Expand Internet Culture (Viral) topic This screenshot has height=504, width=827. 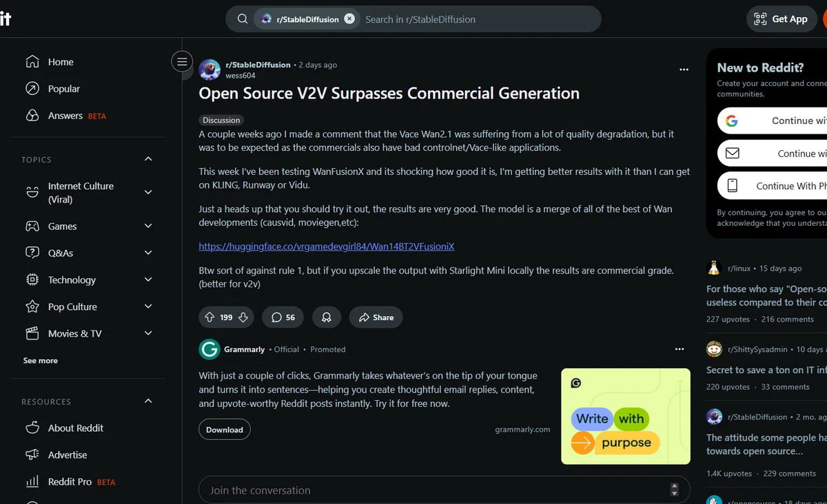click(148, 192)
